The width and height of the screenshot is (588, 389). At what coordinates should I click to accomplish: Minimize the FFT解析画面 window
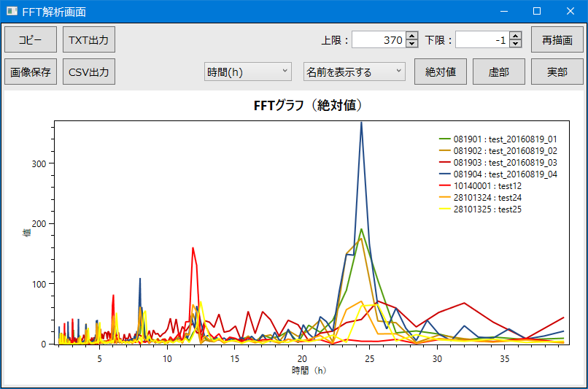coord(504,11)
